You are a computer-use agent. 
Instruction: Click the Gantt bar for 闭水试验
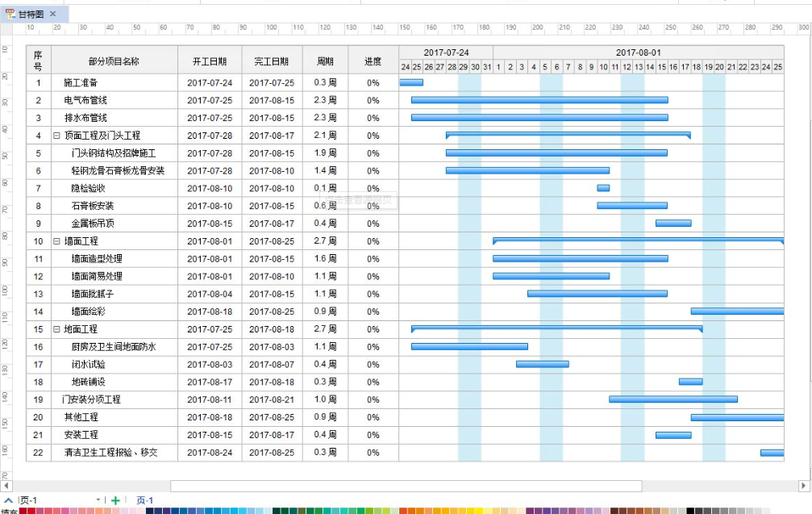point(543,364)
